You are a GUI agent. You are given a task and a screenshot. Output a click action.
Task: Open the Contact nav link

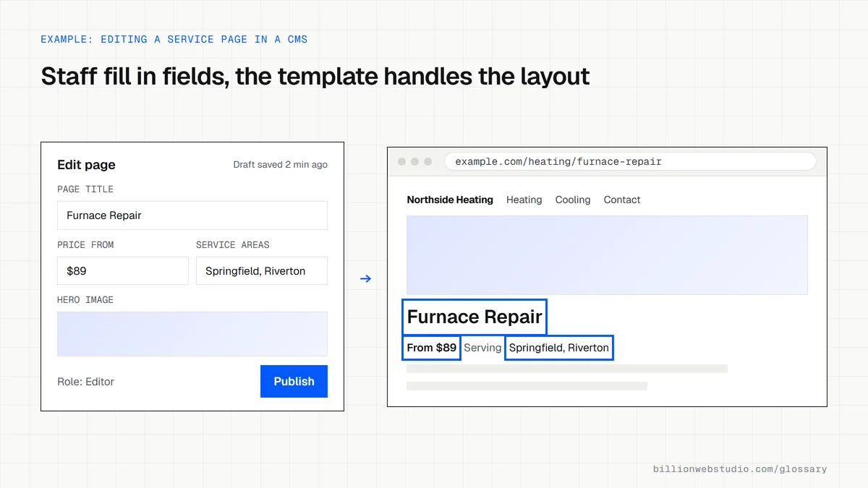pyautogui.click(x=622, y=200)
